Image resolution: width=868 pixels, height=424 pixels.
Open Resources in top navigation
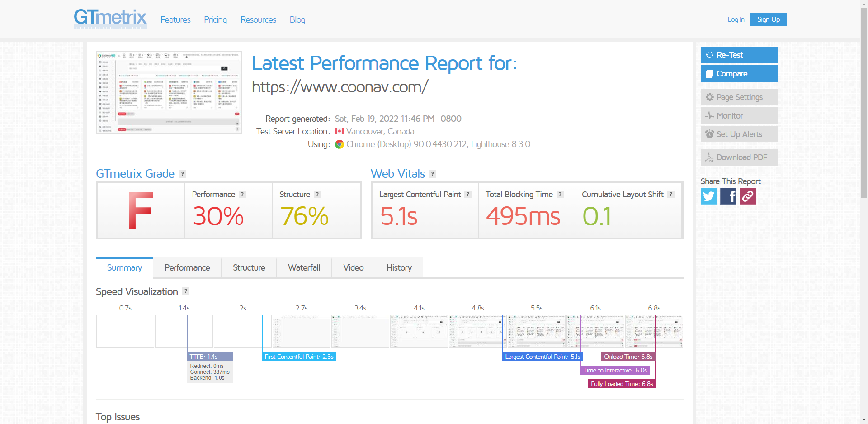point(258,19)
